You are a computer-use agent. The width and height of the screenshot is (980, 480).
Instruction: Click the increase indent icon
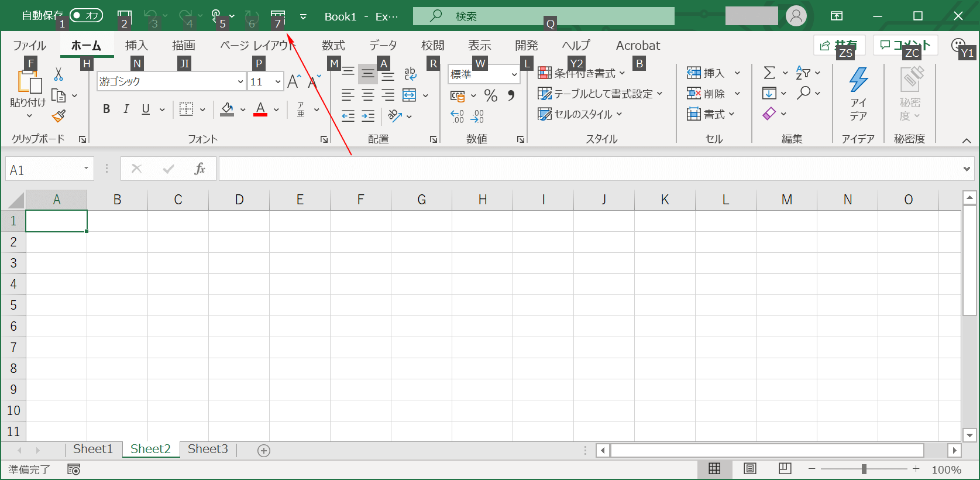point(368,116)
